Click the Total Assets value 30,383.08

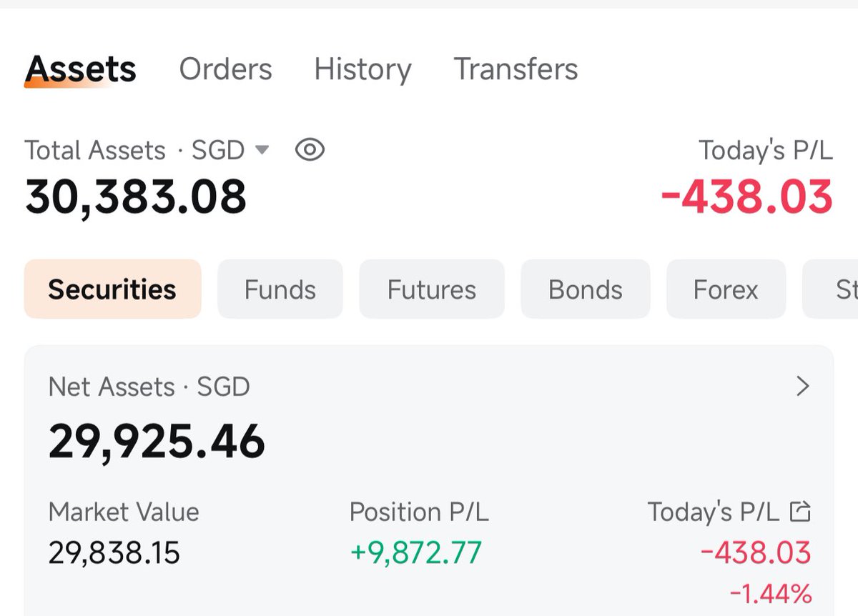[136, 197]
